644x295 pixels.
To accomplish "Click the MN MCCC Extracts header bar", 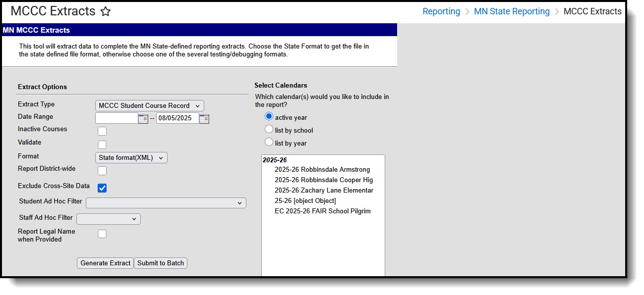I will 199,30.
